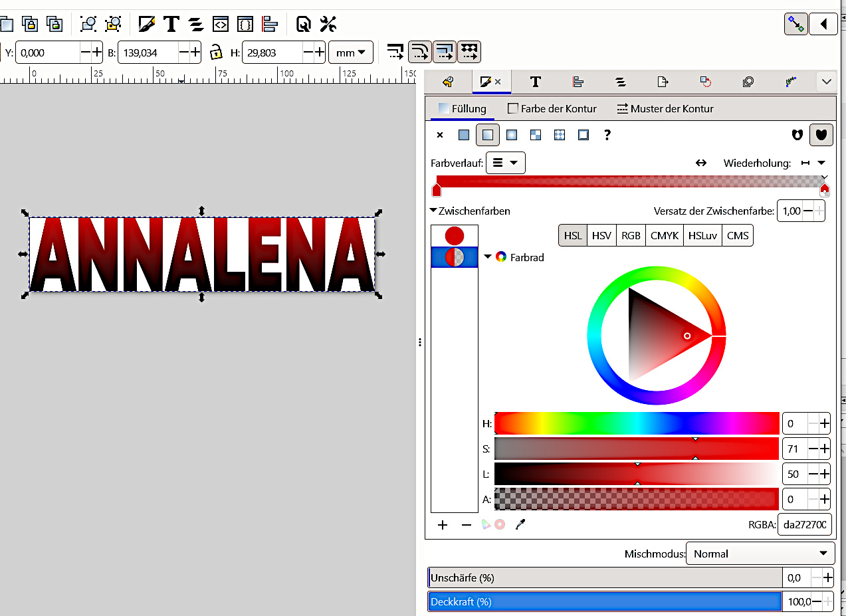Click the hue H slider bar

(x=637, y=423)
